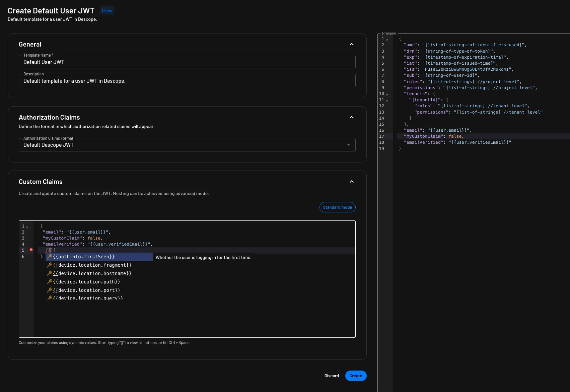The width and height of the screenshot is (570, 392).
Task: Click the Create button
Action: coord(356,376)
